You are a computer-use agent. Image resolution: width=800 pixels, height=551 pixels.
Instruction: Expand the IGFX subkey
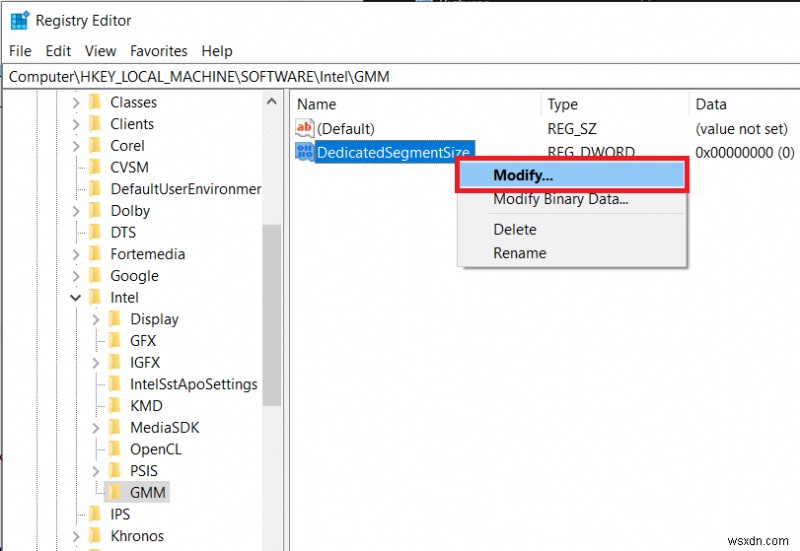[x=96, y=363]
